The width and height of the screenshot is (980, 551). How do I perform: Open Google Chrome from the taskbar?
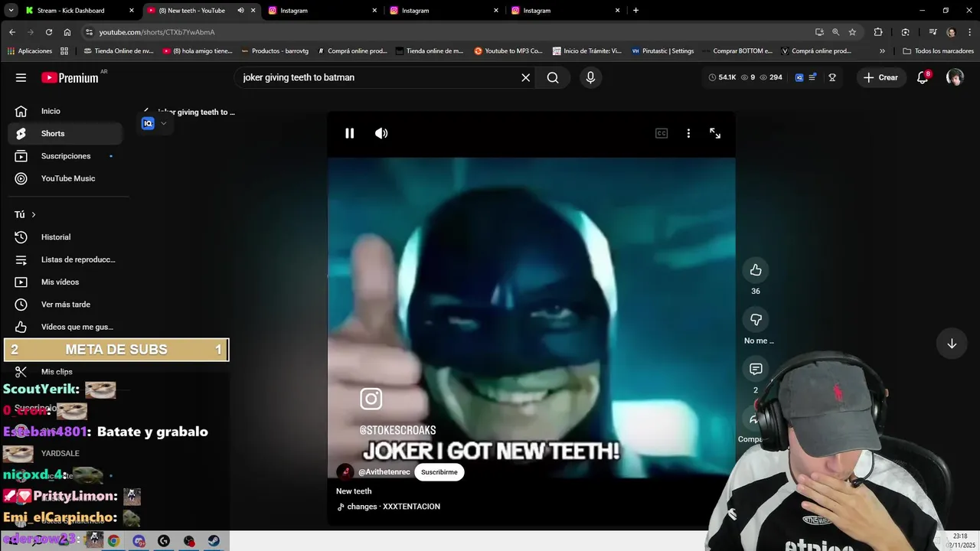(x=113, y=541)
